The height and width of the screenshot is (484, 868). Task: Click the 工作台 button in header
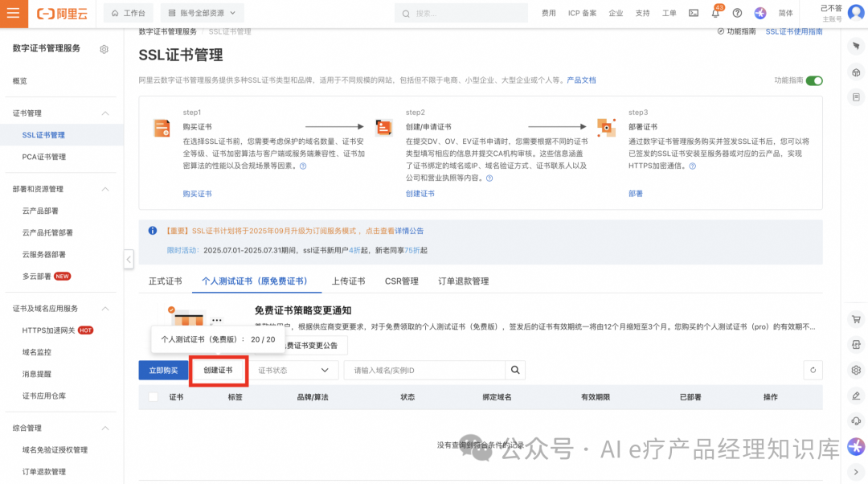[x=129, y=13]
